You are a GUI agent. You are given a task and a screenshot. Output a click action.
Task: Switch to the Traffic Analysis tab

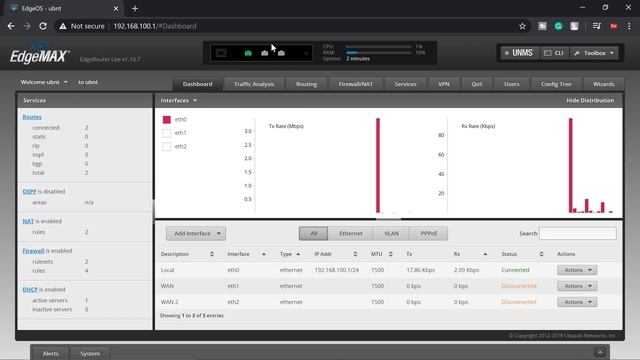254,84
